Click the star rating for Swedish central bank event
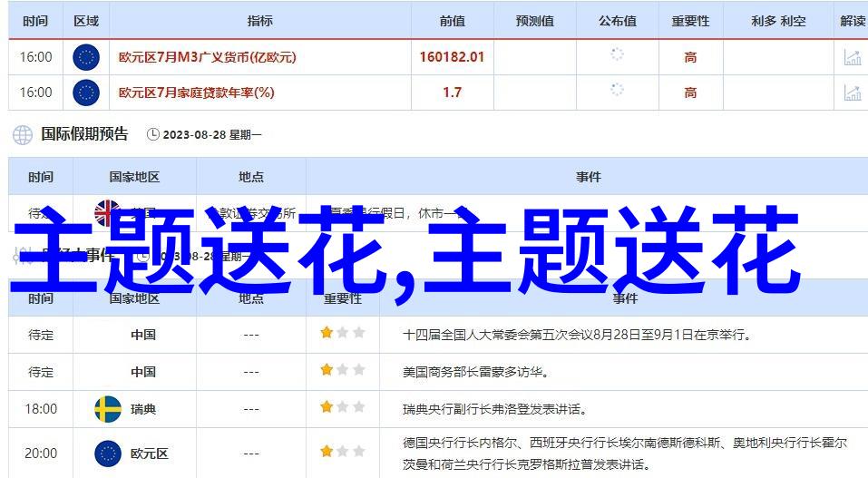This screenshot has height=478, width=868. click(x=342, y=409)
